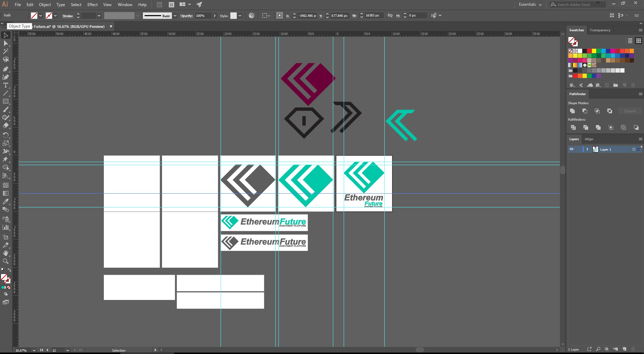Toggle constrain width and height proportions

[390, 15]
